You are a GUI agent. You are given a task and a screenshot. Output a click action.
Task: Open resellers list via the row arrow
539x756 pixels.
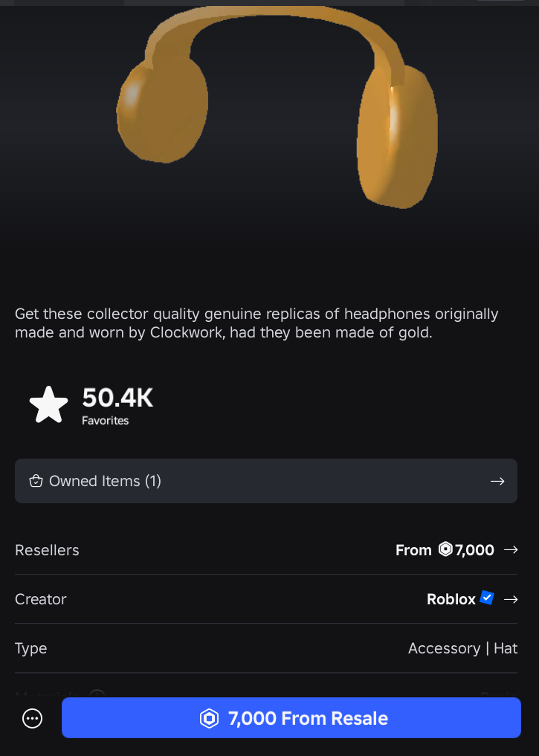[511, 550]
